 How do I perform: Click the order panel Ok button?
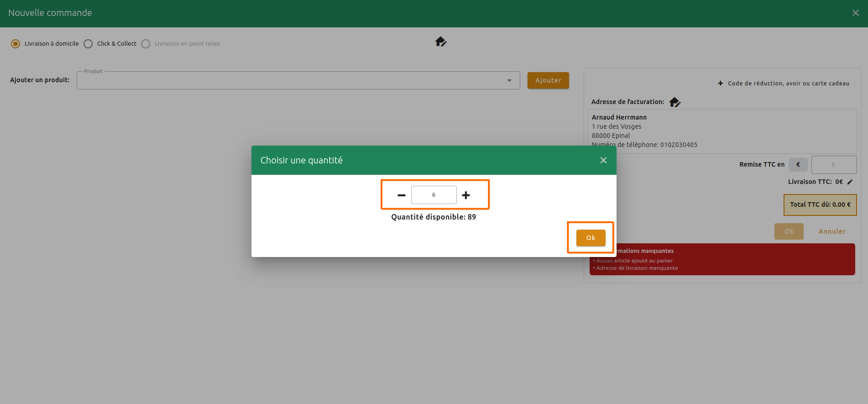point(789,231)
